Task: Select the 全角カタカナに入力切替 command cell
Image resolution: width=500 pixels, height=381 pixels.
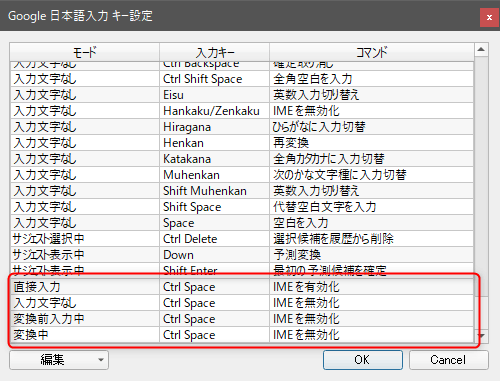Action: coord(371,159)
